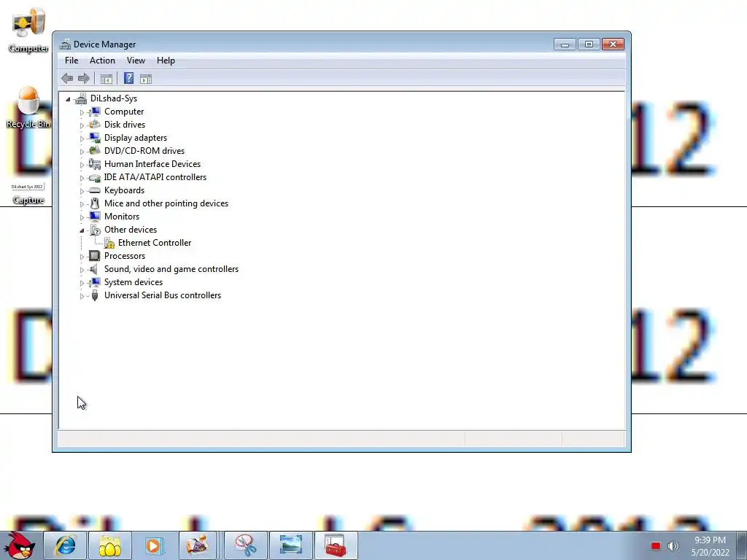Click the DVD/CD-ROM drives category icon

pyautogui.click(x=95, y=150)
